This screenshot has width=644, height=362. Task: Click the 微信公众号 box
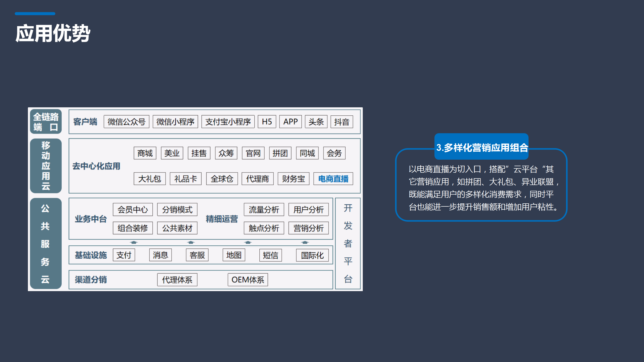127,122
